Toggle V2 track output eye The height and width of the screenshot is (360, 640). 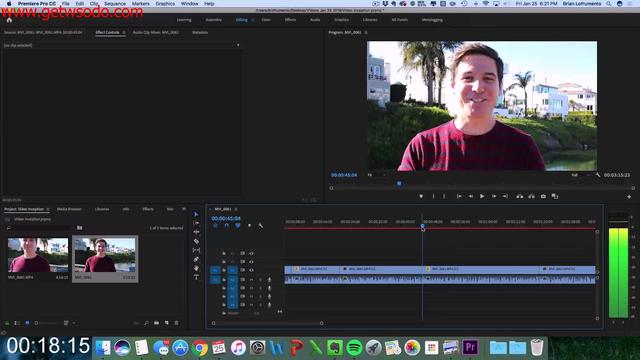[251, 262]
